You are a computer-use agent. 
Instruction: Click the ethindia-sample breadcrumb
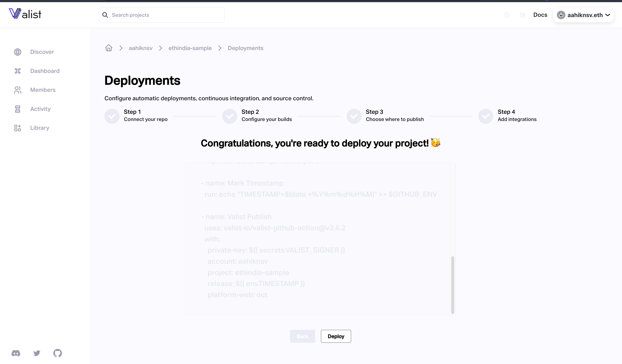coord(190,48)
